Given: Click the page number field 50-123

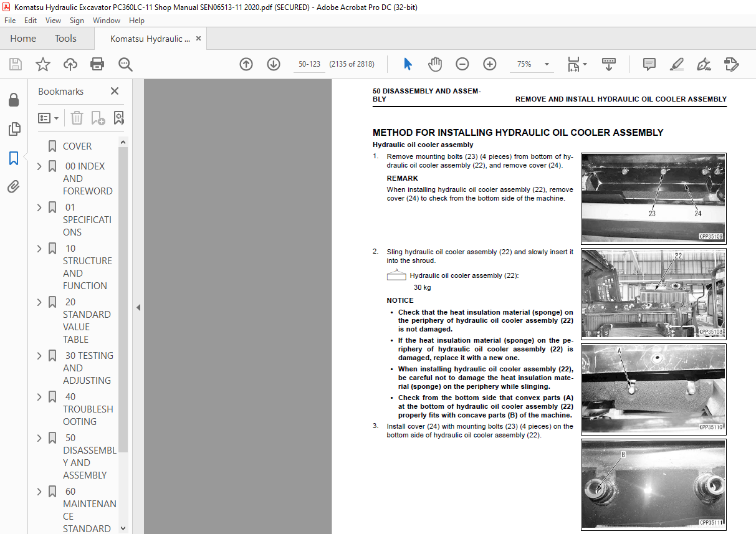Looking at the screenshot, I should [x=310, y=64].
